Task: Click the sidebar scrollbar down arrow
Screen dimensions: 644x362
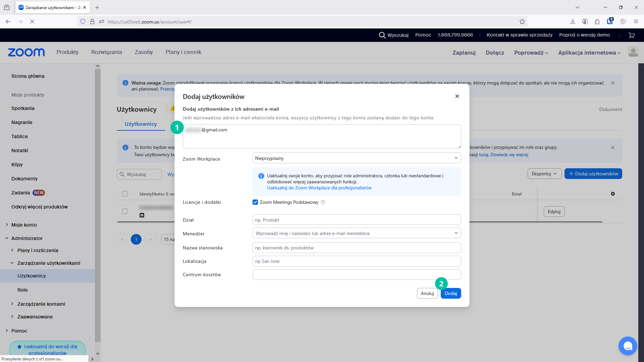Action: pyautogui.click(x=98, y=353)
